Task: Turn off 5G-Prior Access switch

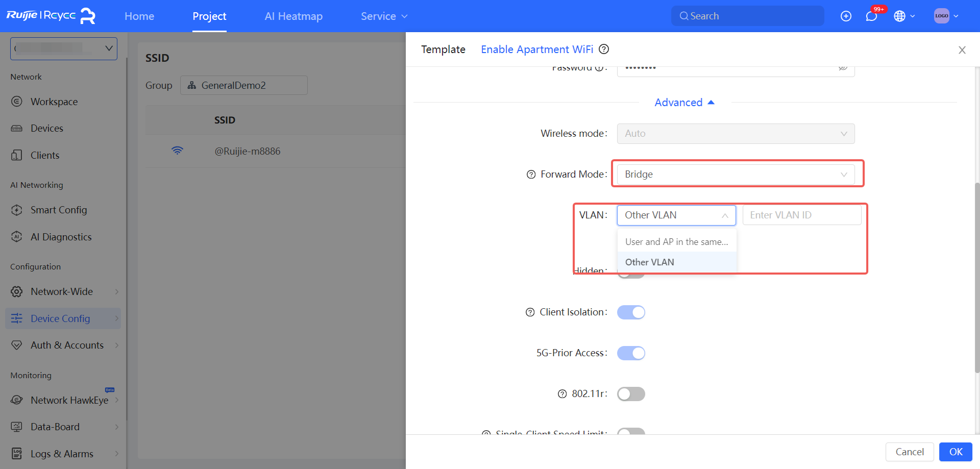Action: (631, 353)
